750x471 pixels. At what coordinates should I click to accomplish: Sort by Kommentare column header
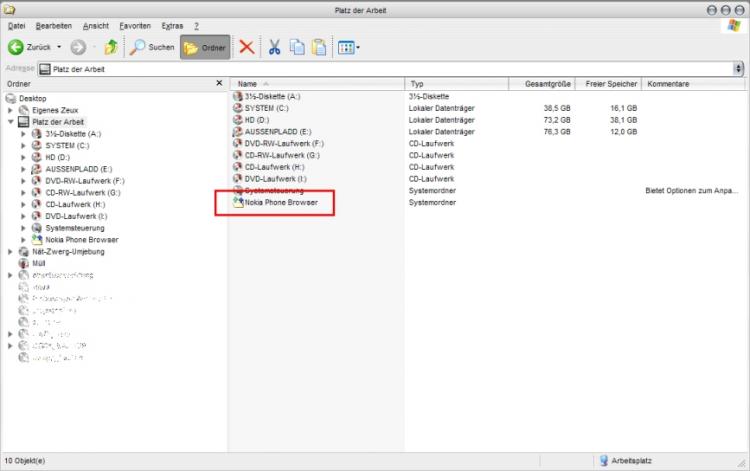pyautogui.click(x=693, y=84)
